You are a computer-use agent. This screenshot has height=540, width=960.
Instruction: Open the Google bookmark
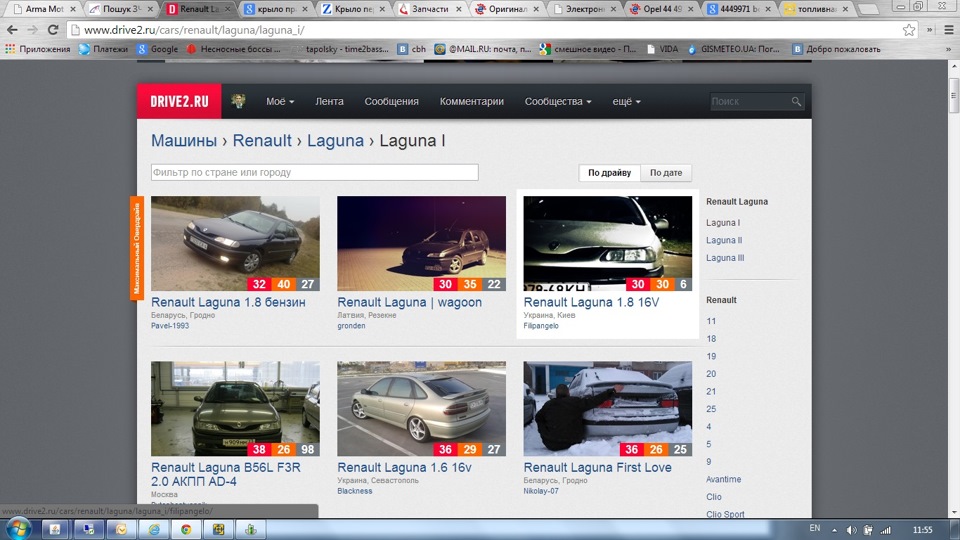[x=157, y=49]
